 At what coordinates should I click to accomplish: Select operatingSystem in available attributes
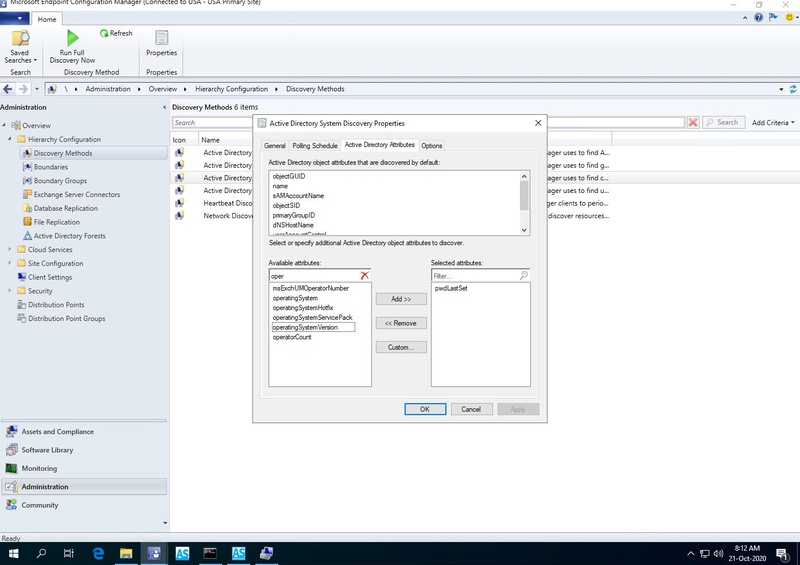pyautogui.click(x=295, y=298)
